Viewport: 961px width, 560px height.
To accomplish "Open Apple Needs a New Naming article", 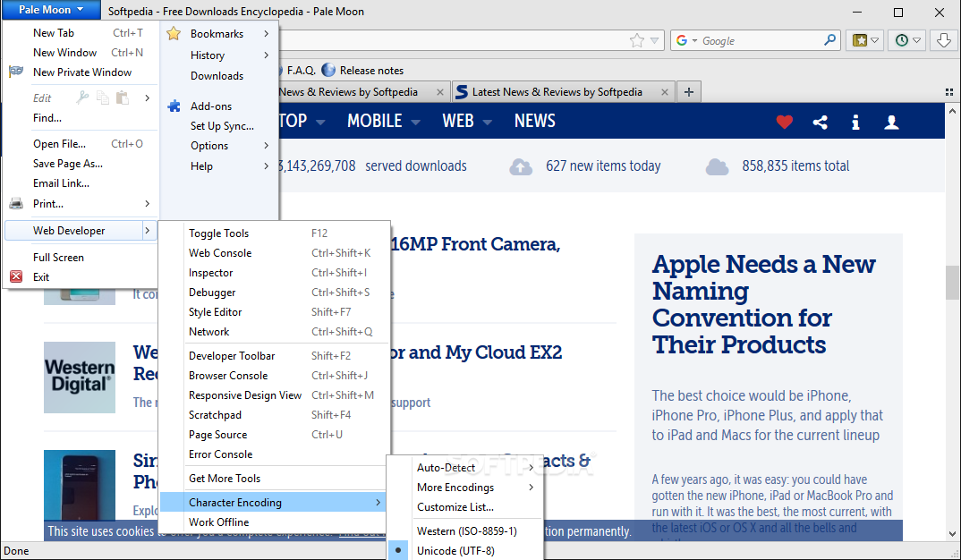I will click(x=763, y=304).
